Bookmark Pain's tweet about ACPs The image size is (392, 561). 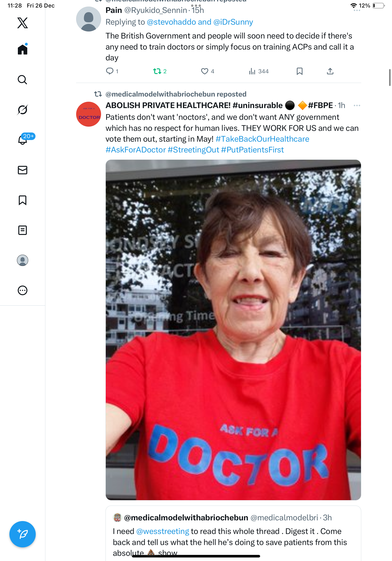[x=299, y=71]
